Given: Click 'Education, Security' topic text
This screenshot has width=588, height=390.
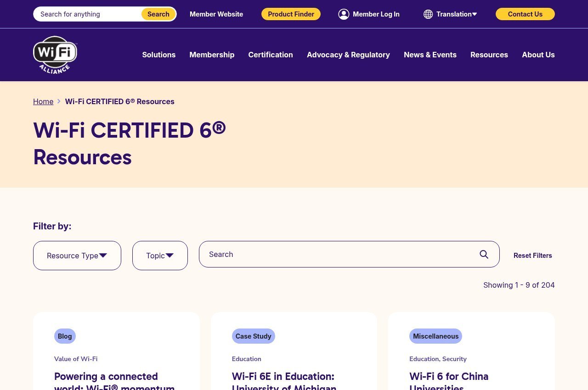Looking at the screenshot, I should [x=438, y=359].
